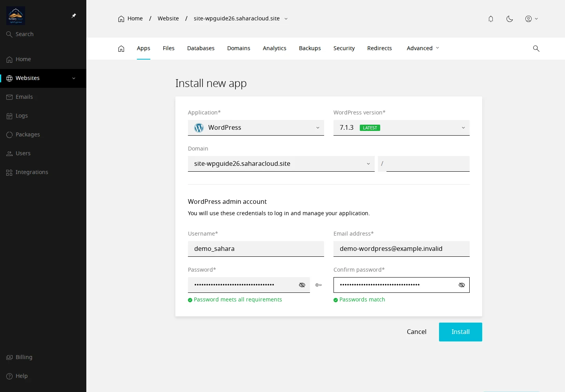Switch to the Analytics tab

pyautogui.click(x=275, y=48)
